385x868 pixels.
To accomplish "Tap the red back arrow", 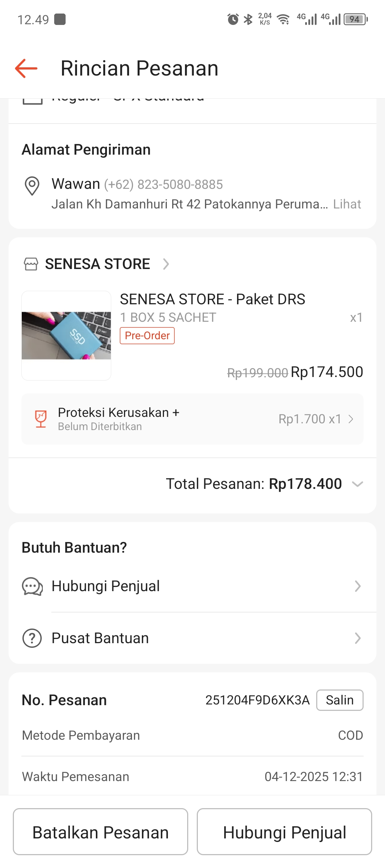I will (26, 68).
